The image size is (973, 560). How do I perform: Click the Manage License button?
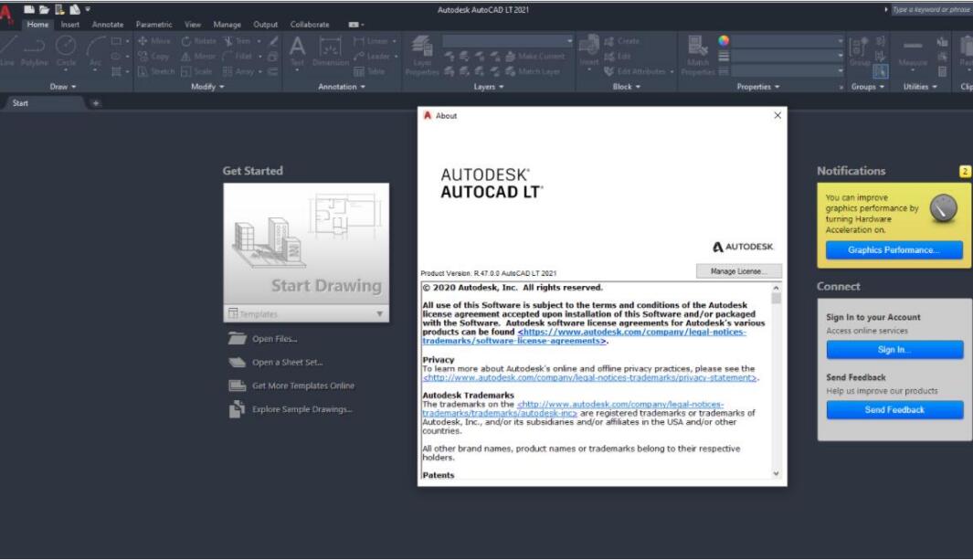(x=738, y=271)
